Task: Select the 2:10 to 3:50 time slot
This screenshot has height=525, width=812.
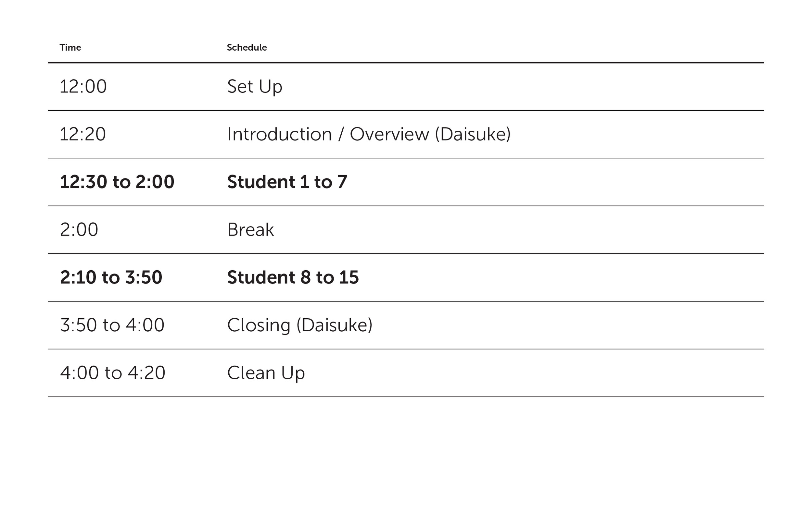Action: (111, 277)
